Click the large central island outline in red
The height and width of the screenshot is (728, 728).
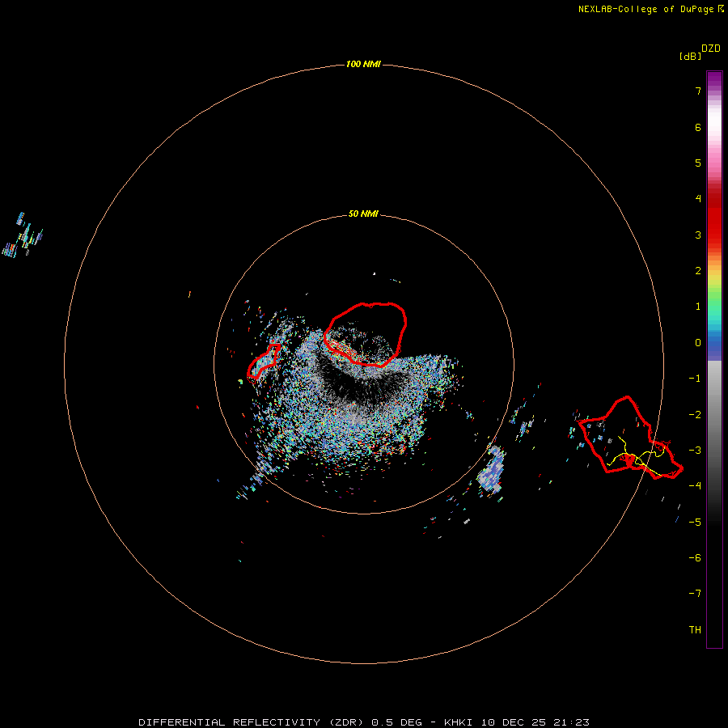click(366, 335)
